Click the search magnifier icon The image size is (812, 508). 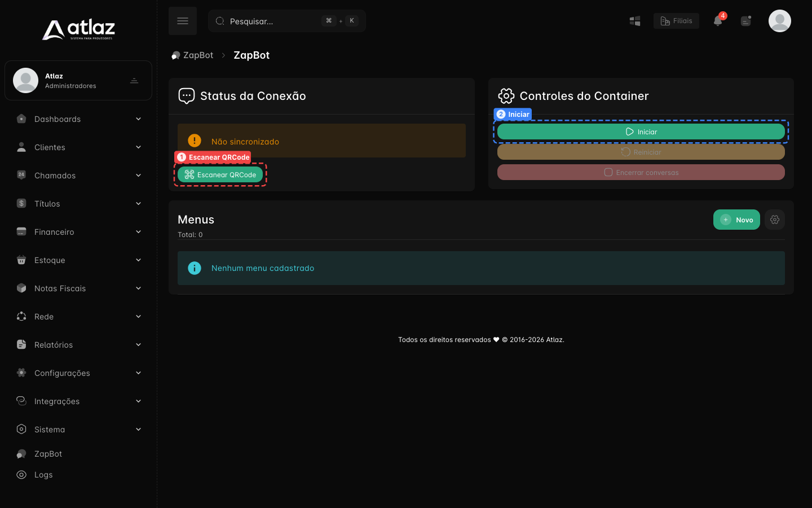coord(220,21)
